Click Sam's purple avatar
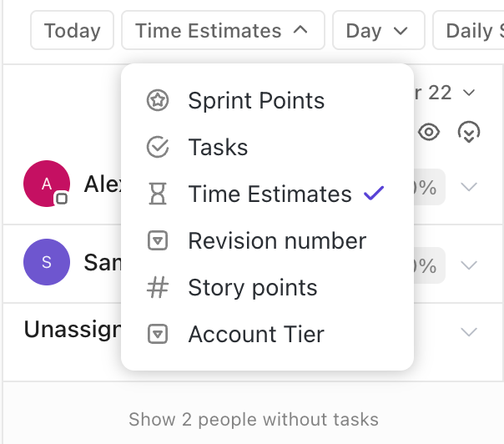Image resolution: width=504 pixels, height=444 pixels. point(46,262)
